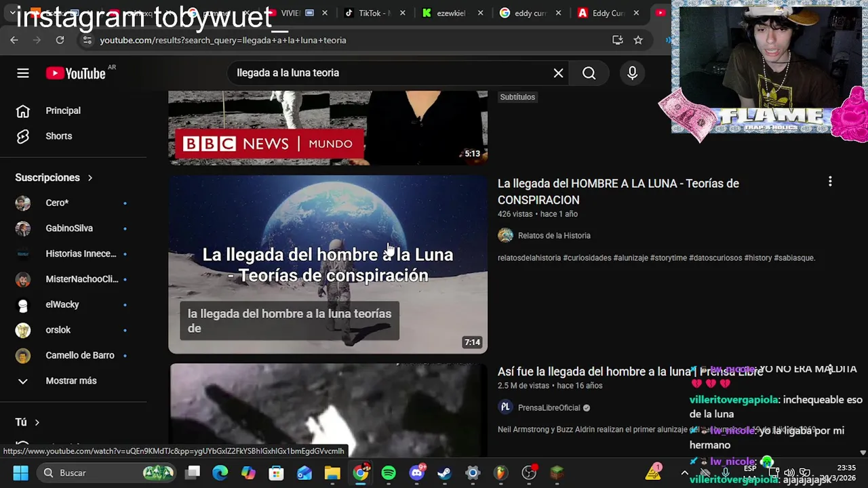Screen dimensions: 868x488
Task: Click the address bar URL
Action: pos(223,40)
